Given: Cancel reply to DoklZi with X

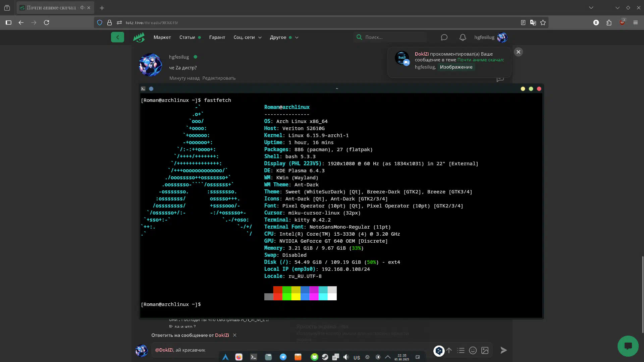Looking at the screenshot, I should coord(235,335).
